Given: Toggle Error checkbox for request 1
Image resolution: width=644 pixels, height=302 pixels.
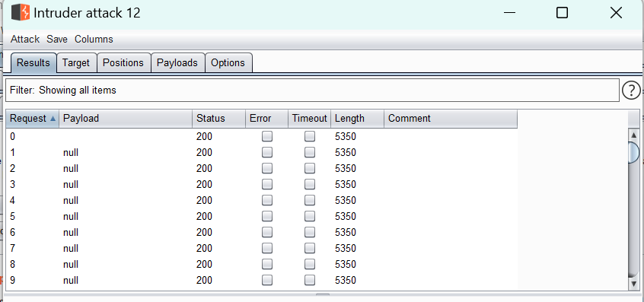Looking at the screenshot, I should 267,152.
